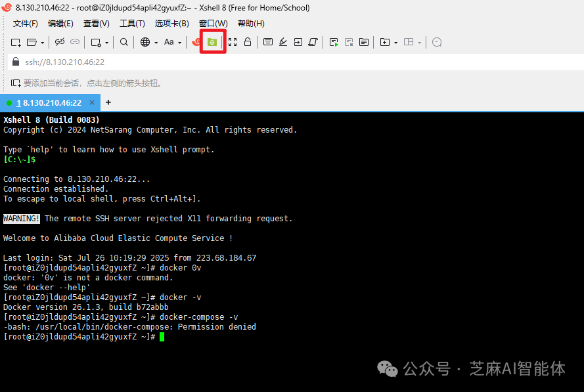Viewport: 584px width, 392px height.
Task: Click the Find magnifier icon
Action: point(124,42)
